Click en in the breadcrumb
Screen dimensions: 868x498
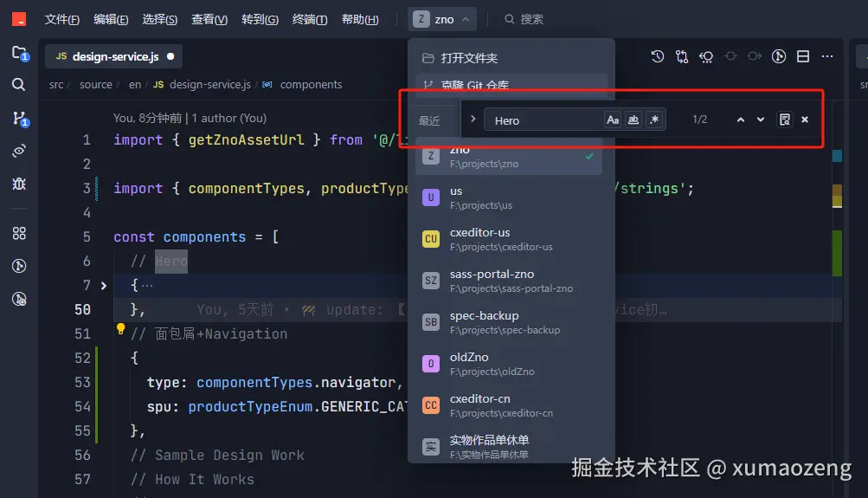click(x=135, y=85)
